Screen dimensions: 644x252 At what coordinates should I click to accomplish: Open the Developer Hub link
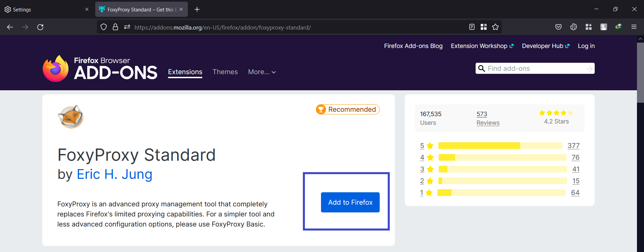click(x=546, y=46)
